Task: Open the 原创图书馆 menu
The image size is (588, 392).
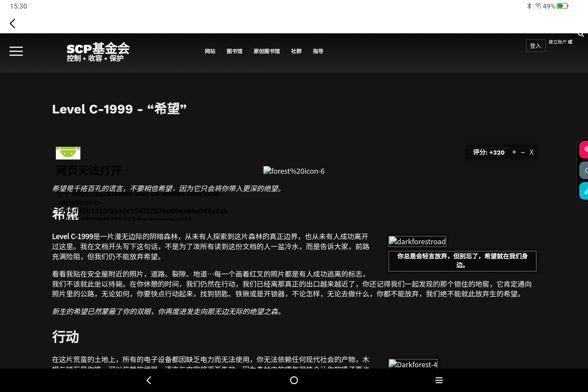Action: 267,51
